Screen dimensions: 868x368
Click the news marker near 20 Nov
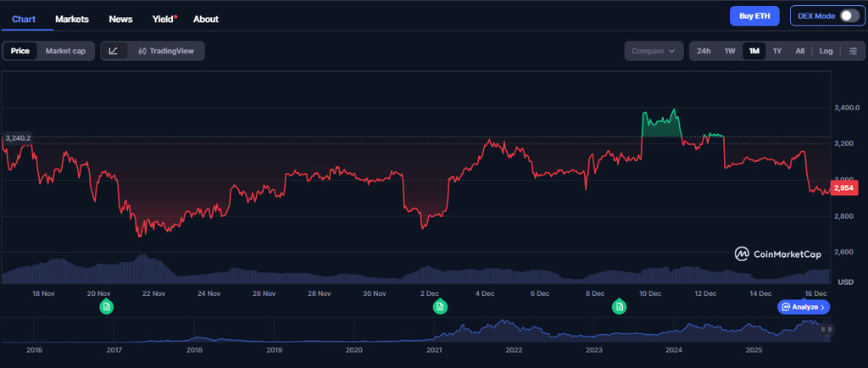pyautogui.click(x=106, y=306)
